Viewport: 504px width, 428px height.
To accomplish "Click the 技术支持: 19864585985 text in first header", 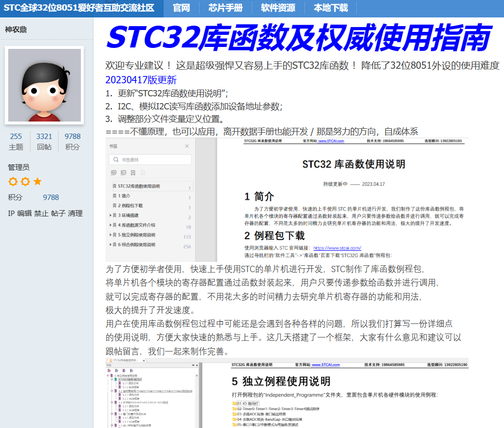I will click(385, 141).
